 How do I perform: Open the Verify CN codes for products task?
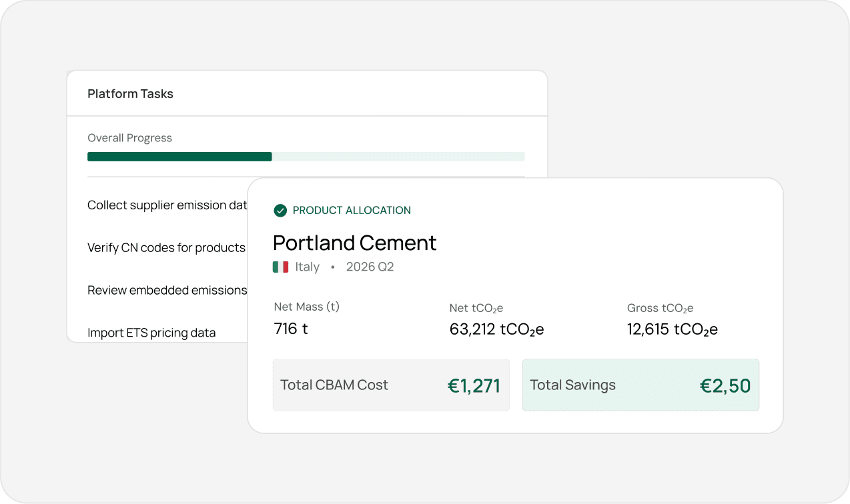pos(166,248)
